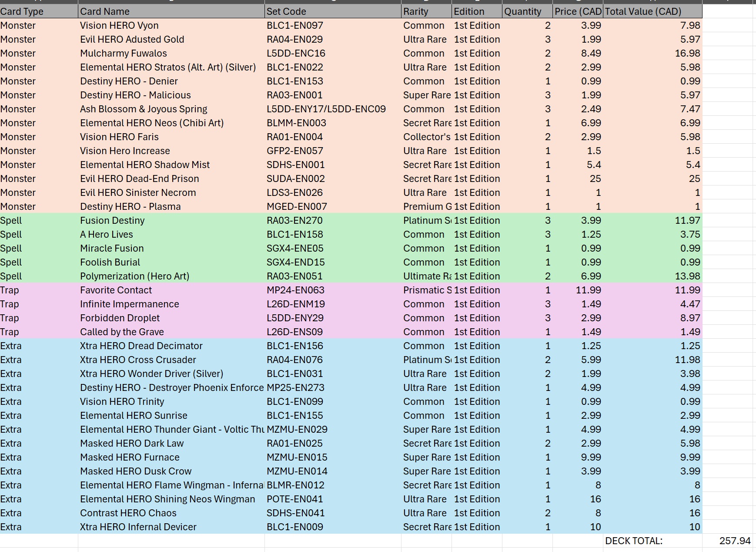Viewport: 756px width, 552px height.
Task: Click the 'Vision HERO Trinity' cell
Action: pos(171,401)
